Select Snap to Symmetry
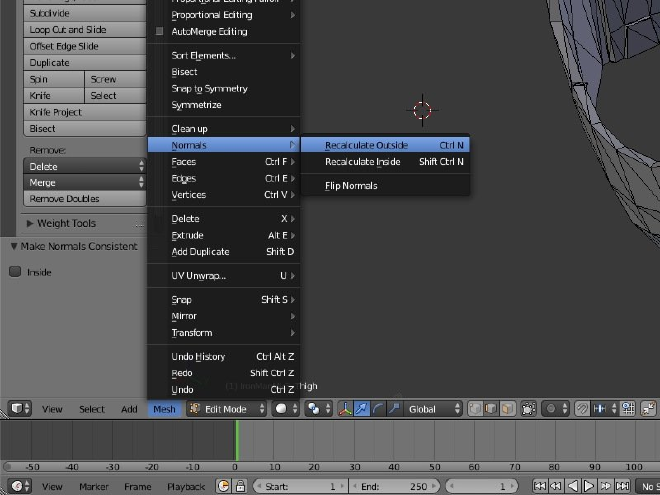 click(x=224, y=88)
